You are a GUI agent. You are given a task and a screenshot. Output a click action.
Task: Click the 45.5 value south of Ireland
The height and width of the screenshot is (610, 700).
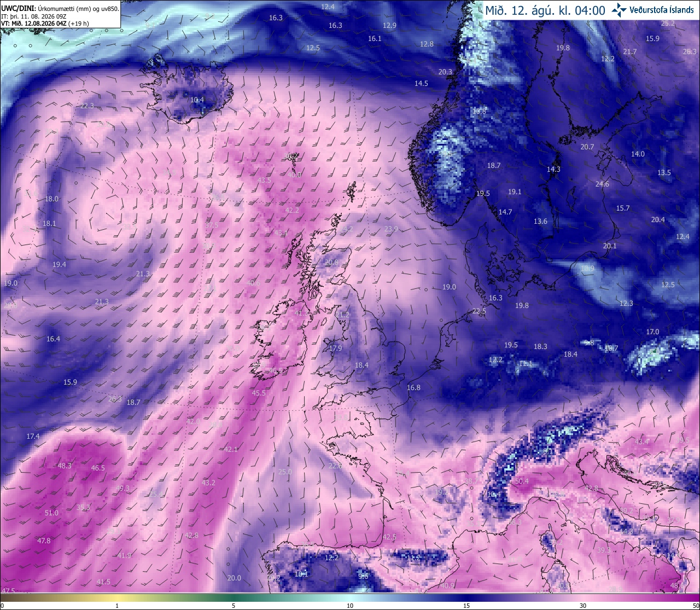pyautogui.click(x=259, y=393)
